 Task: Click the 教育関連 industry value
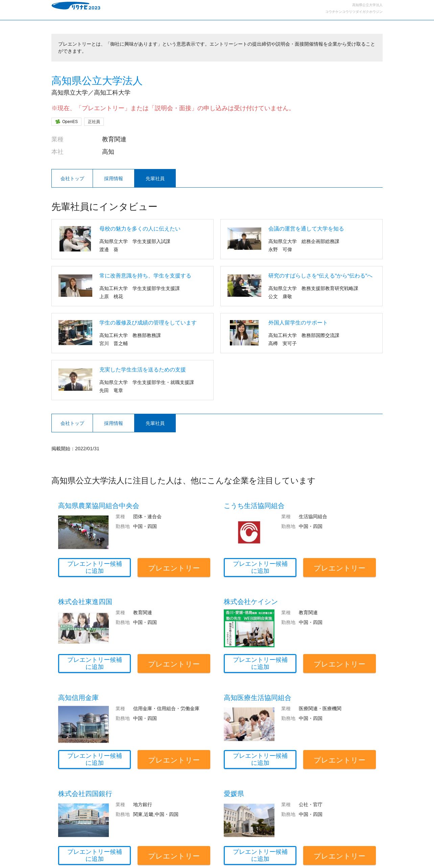click(x=114, y=139)
